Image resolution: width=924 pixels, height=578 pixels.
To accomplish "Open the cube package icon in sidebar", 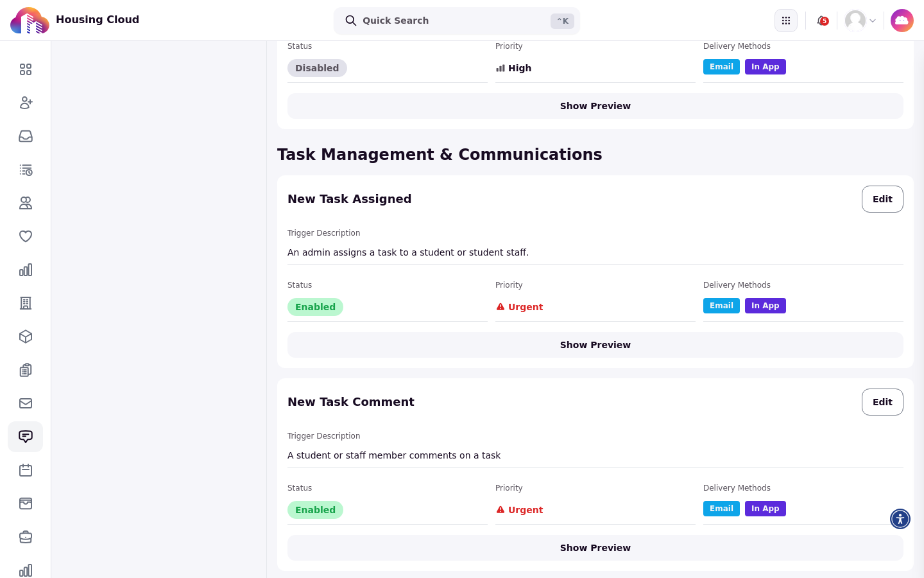I will tap(26, 337).
